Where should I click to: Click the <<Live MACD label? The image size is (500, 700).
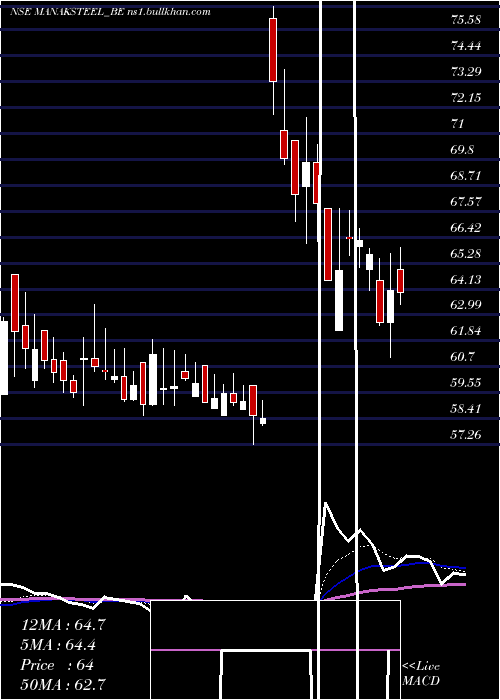coord(421,673)
